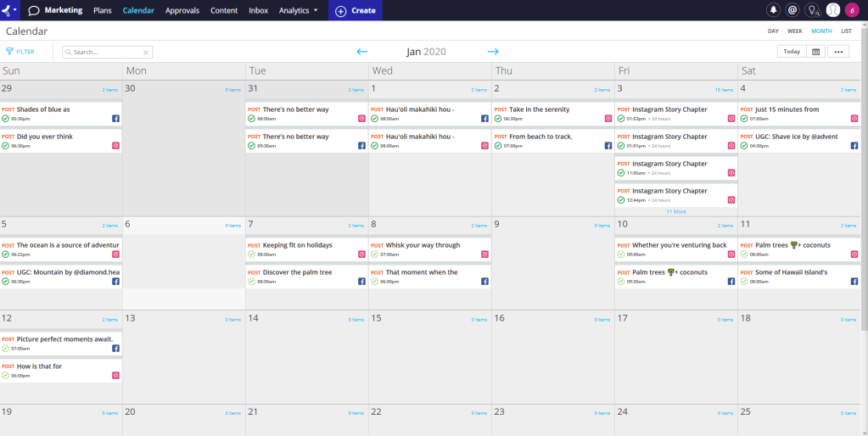Click the filter funnel icon

(10, 52)
